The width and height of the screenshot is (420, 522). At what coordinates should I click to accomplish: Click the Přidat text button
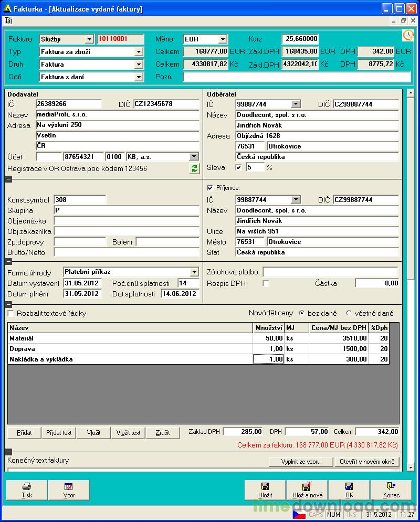click(x=59, y=433)
